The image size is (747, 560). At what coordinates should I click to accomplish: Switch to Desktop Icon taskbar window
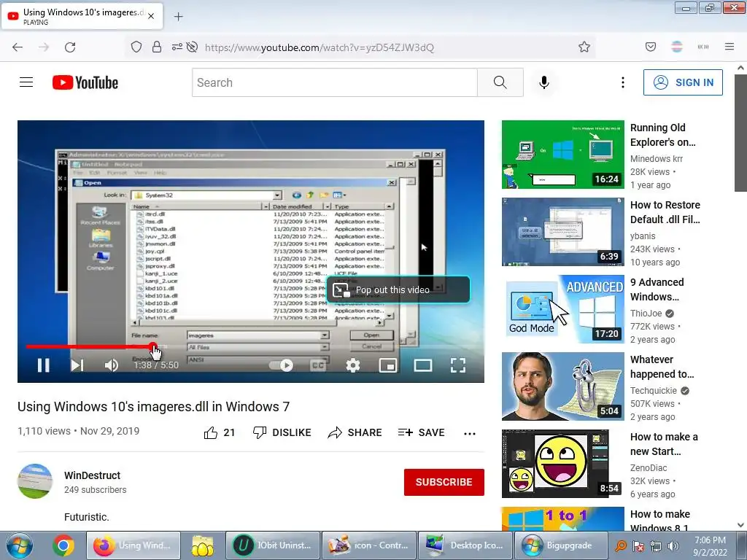coord(465,545)
